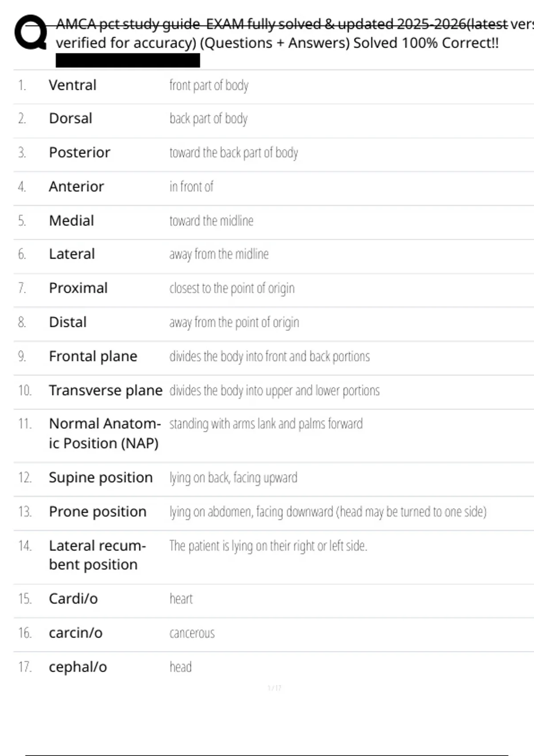
Task: Select the term "Medial"
Action: coord(72,221)
